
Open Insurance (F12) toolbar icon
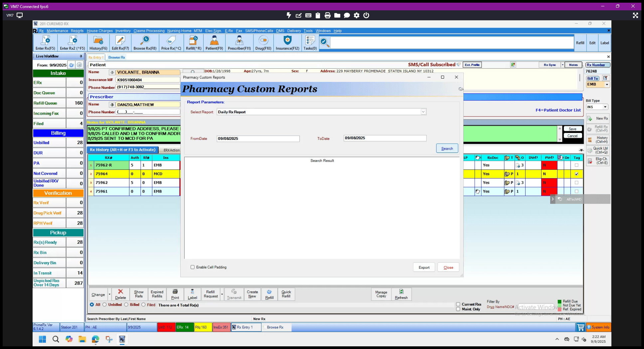[287, 43]
